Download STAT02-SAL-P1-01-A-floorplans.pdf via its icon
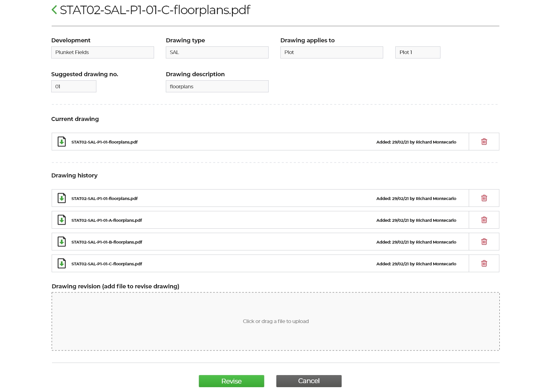The width and height of the screenshot is (551, 392). (62, 220)
